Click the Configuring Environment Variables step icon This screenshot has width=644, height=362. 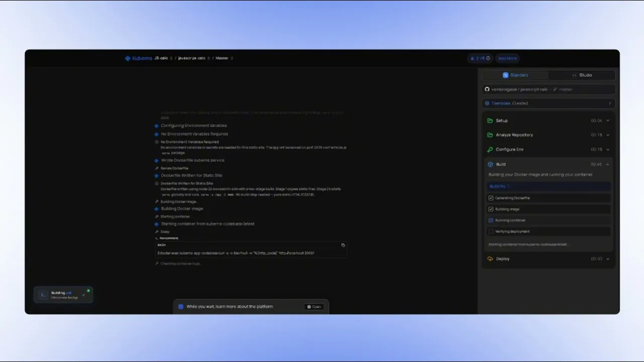156,126
